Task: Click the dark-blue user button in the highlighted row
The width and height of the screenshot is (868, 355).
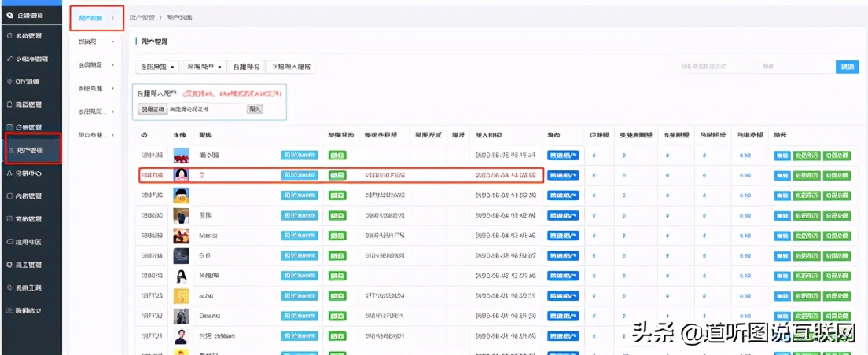Action: (x=563, y=175)
